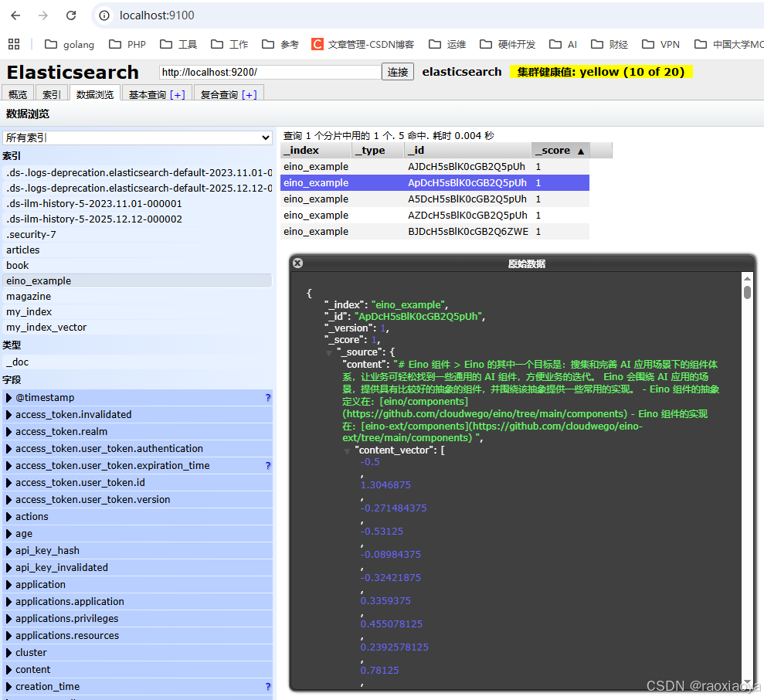The image size is (764, 700).
Task: Switch to the 数据浏览 tab
Action: pyautogui.click(x=95, y=94)
